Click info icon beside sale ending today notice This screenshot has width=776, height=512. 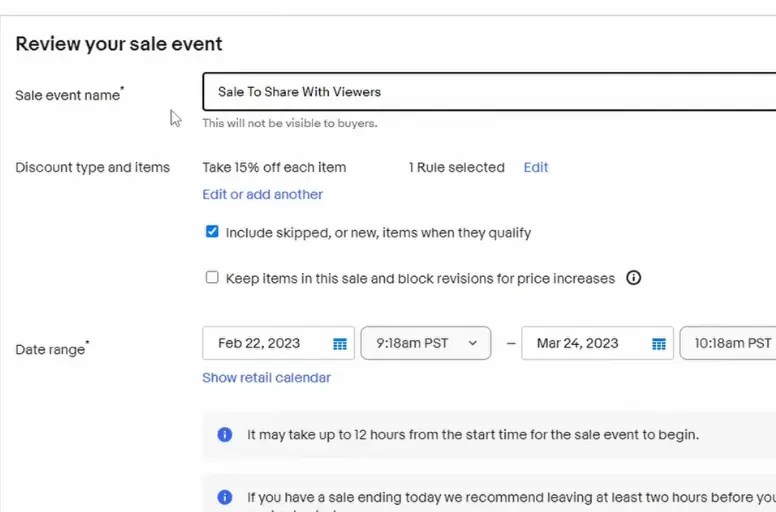click(x=225, y=497)
